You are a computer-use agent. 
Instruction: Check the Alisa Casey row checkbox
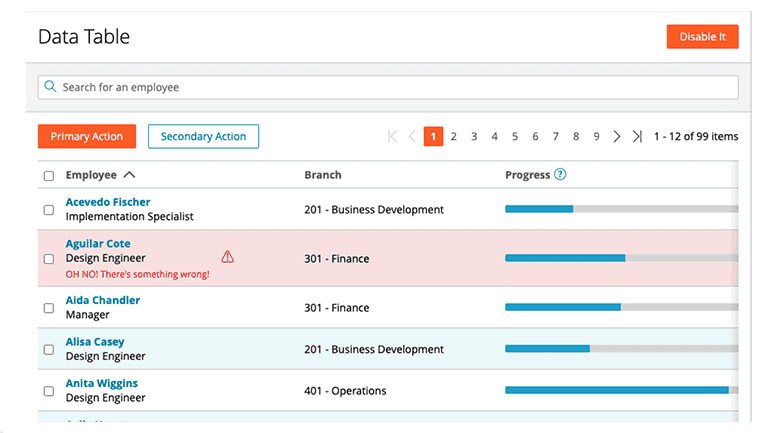(x=49, y=350)
